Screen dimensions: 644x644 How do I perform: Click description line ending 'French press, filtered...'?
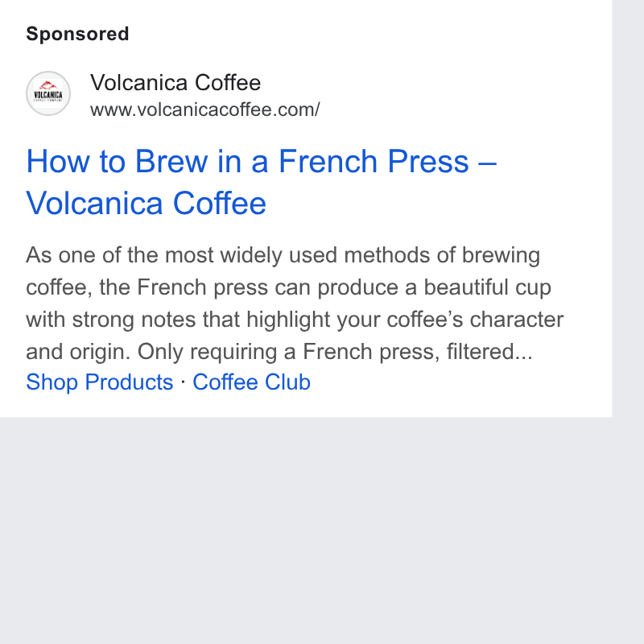pos(279,352)
